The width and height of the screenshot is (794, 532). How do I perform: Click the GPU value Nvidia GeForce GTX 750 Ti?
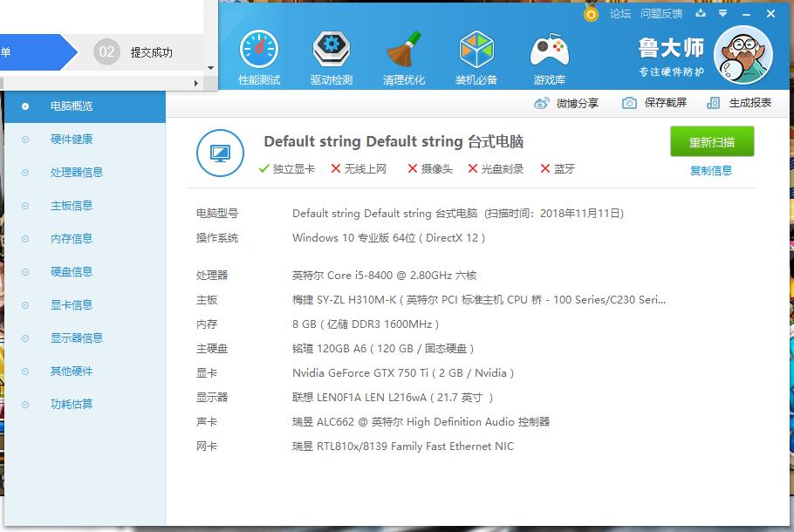(x=403, y=373)
